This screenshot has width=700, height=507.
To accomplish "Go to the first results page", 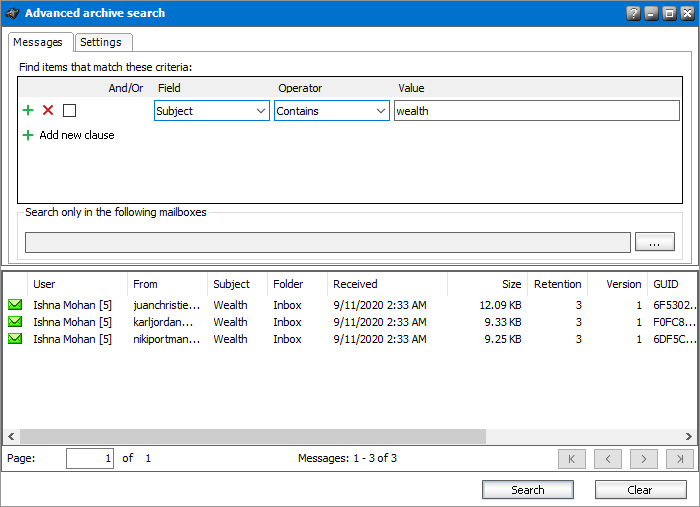I will 571,459.
